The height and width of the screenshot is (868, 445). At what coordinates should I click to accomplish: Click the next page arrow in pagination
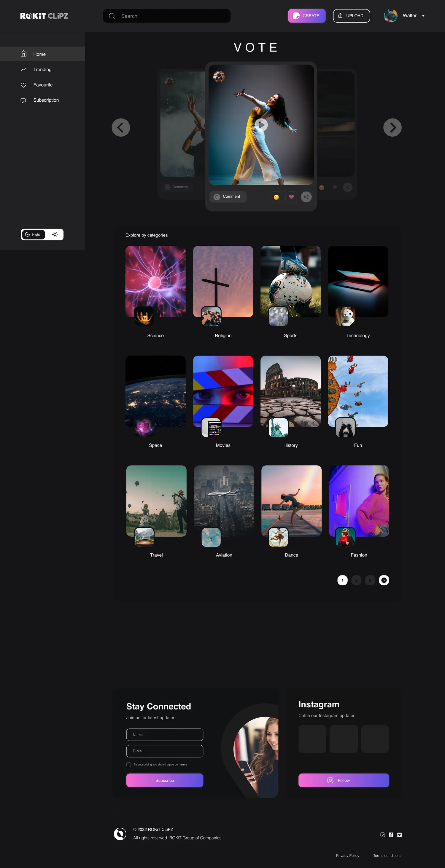[384, 580]
